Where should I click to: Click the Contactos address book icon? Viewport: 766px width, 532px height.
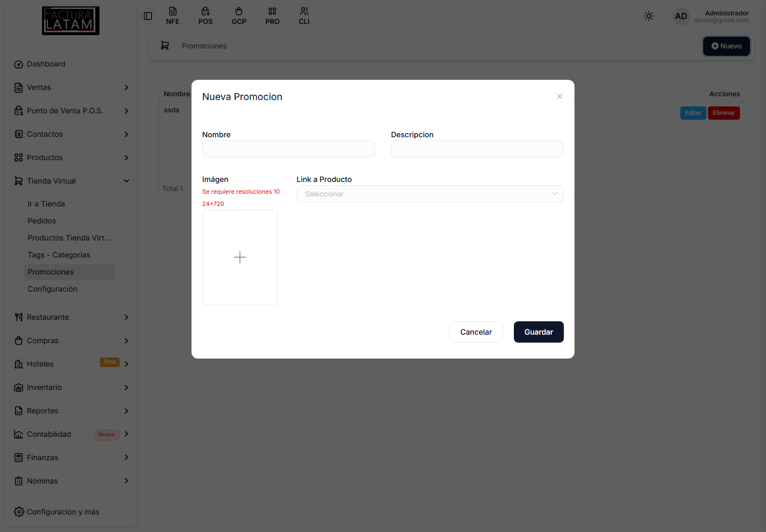pos(19,134)
